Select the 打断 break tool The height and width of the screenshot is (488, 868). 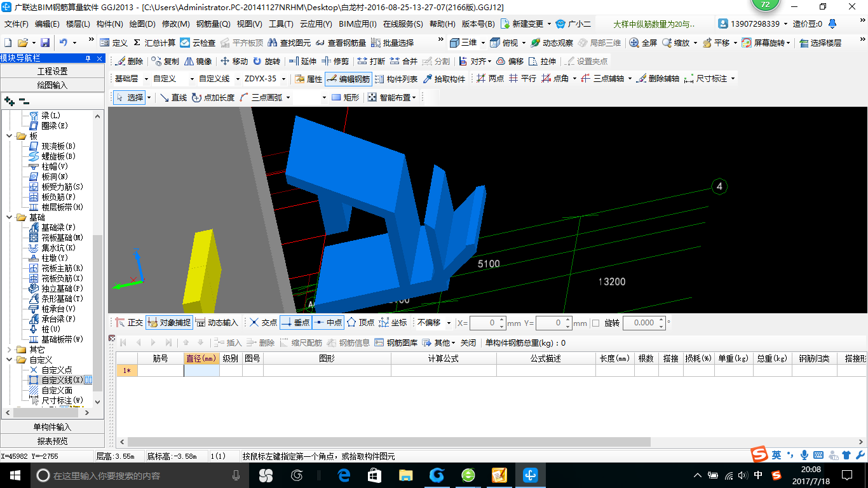(371, 62)
